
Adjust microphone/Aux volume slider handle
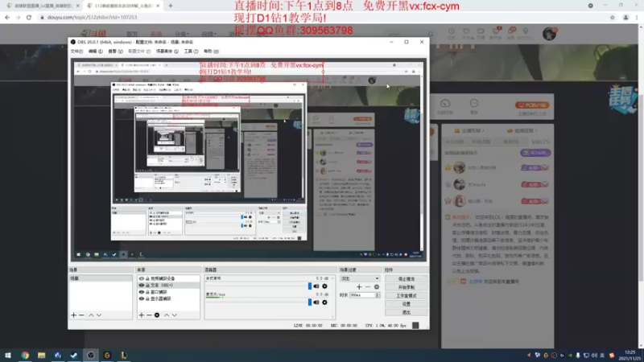(x=310, y=302)
